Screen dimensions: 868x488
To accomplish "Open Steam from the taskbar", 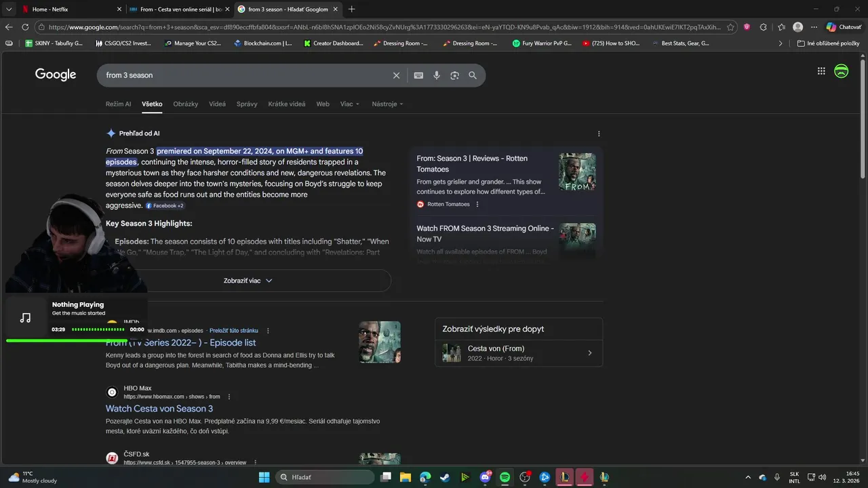I will pos(445,477).
